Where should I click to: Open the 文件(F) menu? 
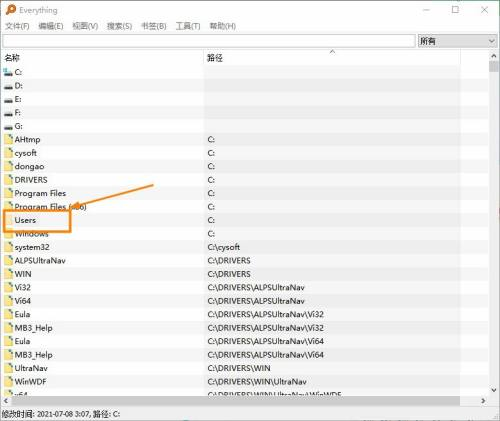point(17,26)
